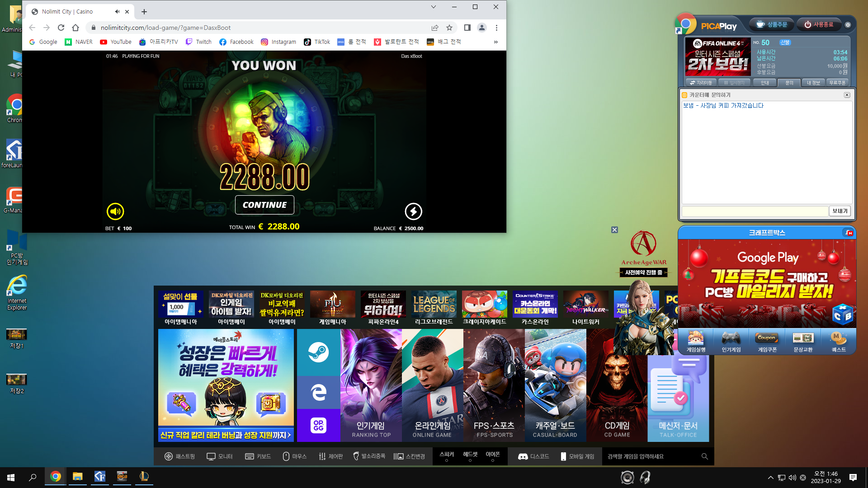Click the CONTINUE button in the game
868x488 pixels.
pos(264,205)
